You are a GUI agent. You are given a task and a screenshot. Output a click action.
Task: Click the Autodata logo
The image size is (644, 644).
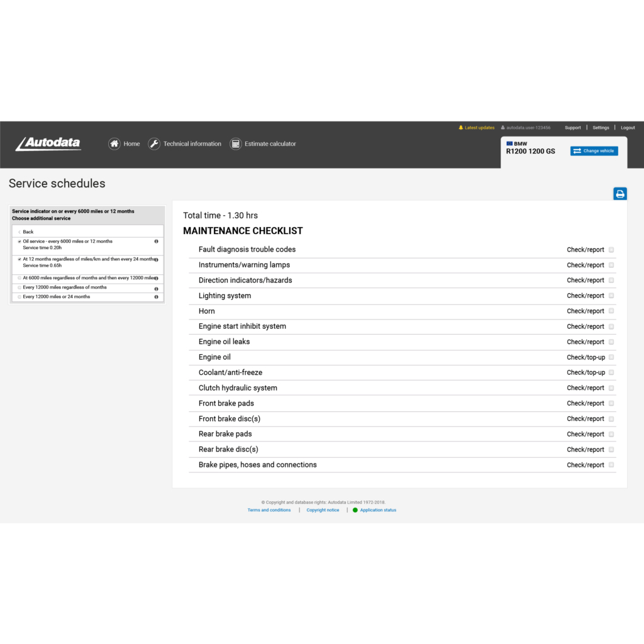(48, 144)
